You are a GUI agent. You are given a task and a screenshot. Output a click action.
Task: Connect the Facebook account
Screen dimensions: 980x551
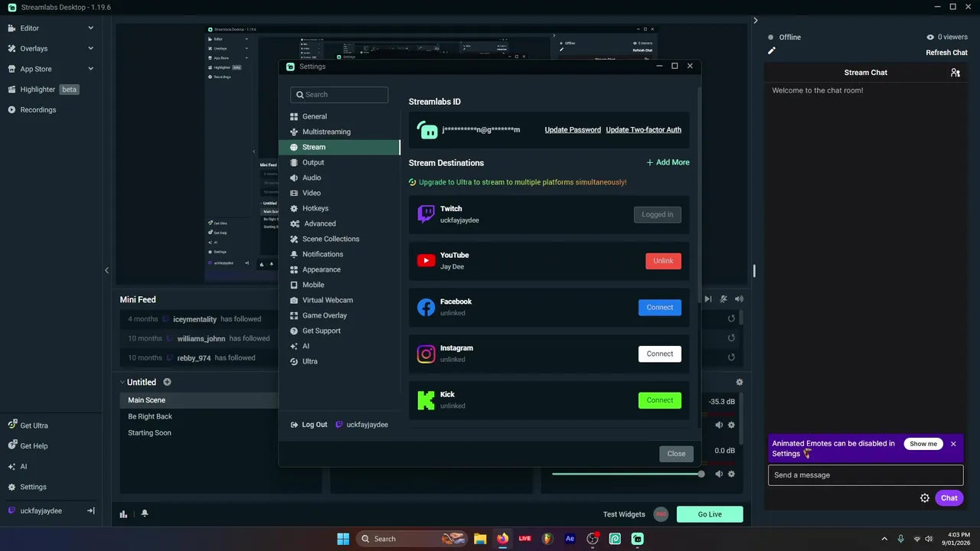pos(660,308)
